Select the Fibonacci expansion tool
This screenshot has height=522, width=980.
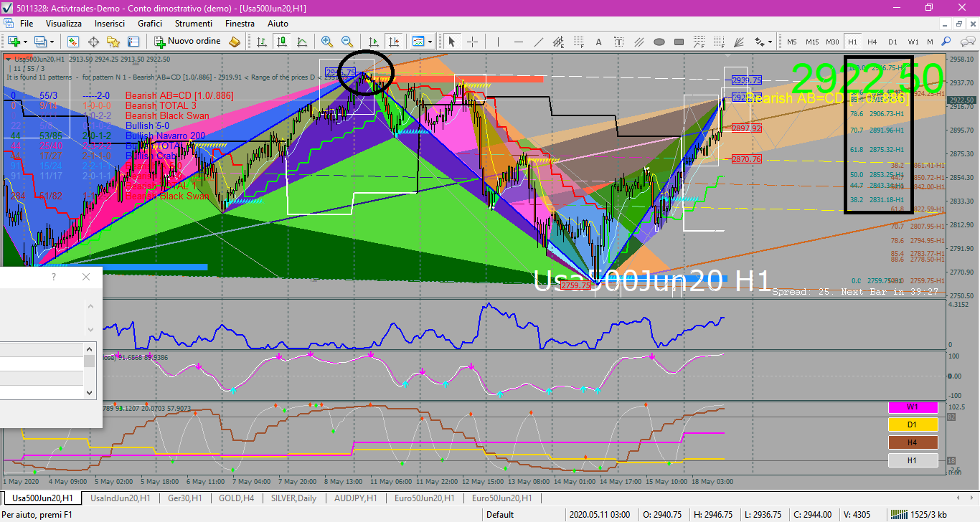pos(699,42)
